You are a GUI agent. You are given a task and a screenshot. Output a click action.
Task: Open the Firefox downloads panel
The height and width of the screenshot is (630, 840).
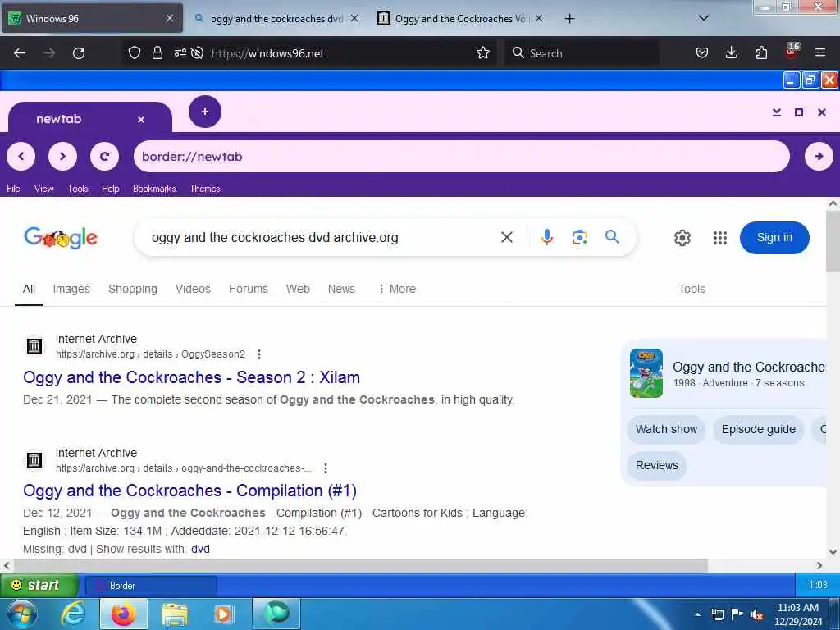click(731, 52)
